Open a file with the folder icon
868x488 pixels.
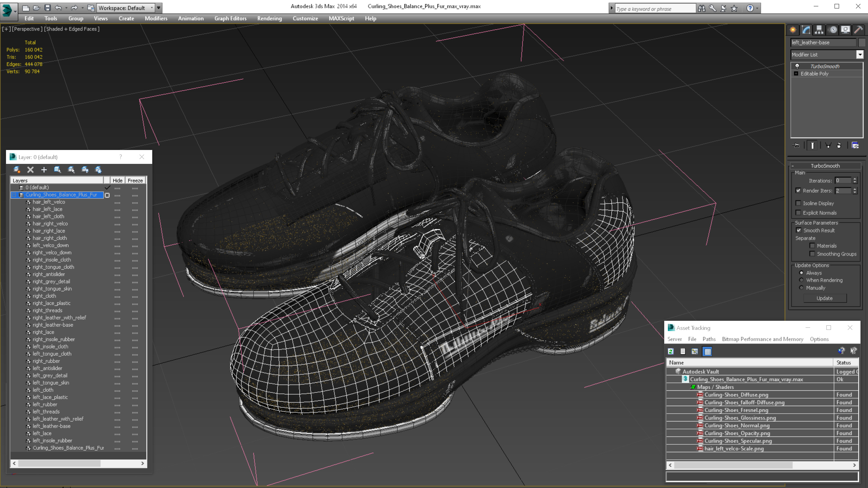[36, 8]
